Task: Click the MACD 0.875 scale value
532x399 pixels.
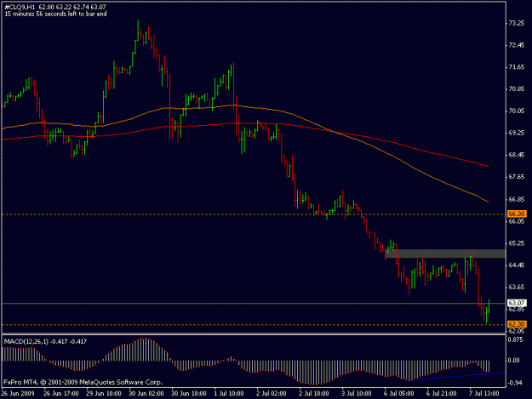Action: click(516, 340)
